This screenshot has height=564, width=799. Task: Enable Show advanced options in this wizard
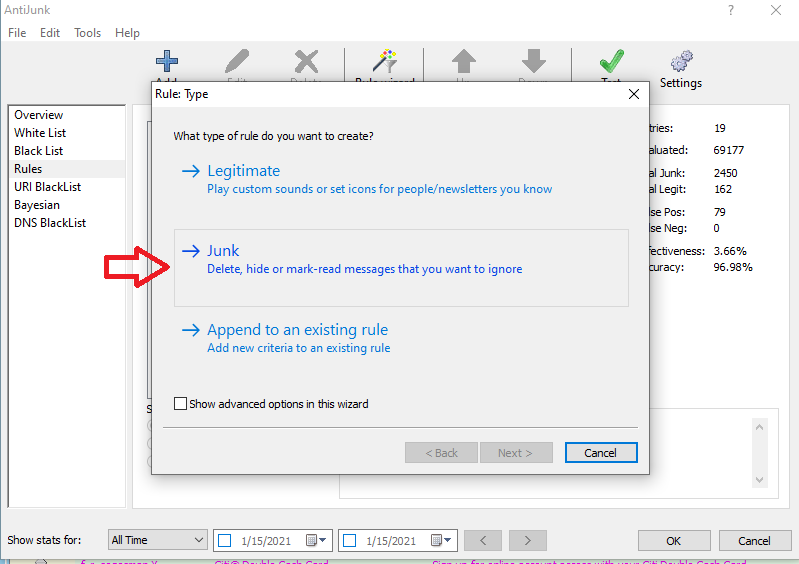point(180,404)
